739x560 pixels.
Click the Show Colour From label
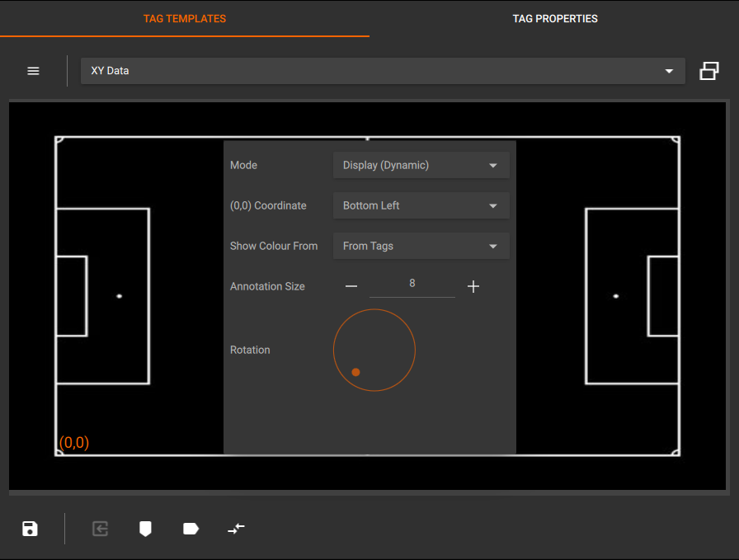(274, 246)
